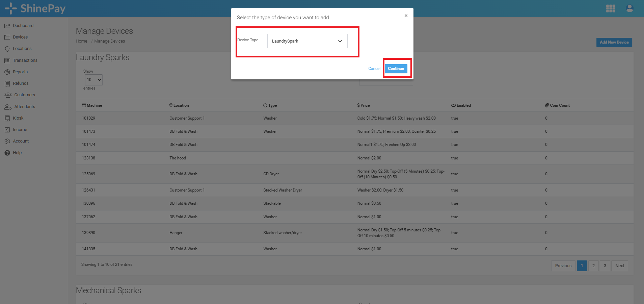The image size is (644, 304).
Task: Select machine 101473 cell
Action: (88, 131)
